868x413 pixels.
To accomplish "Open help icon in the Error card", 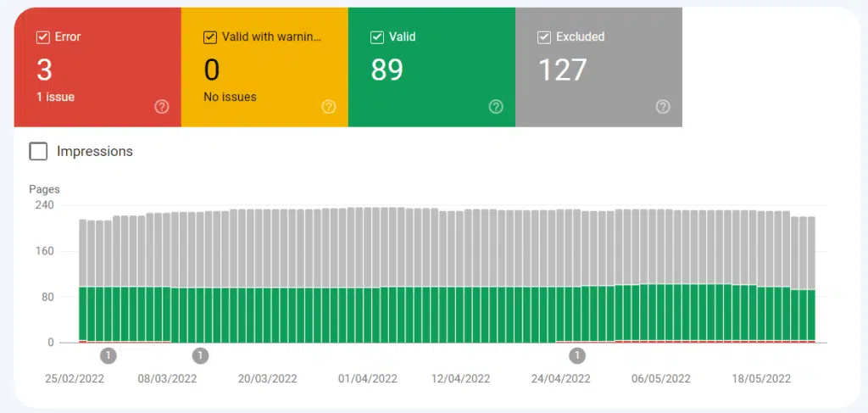I will 161,107.
